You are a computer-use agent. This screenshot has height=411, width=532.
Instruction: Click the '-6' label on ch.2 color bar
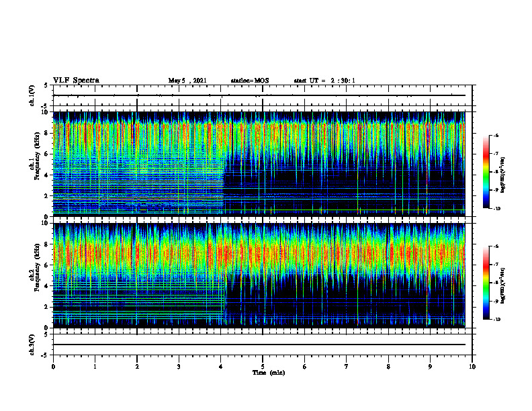pos(496,246)
